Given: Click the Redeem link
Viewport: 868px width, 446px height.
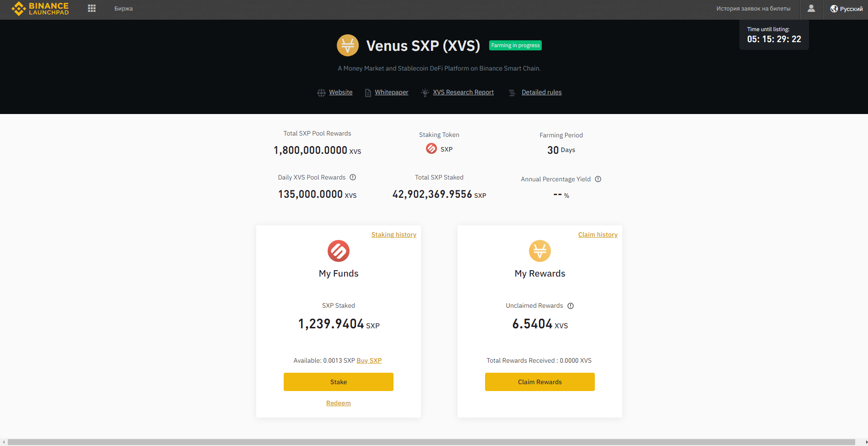Looking at the screenshot, I should (339, 403).
